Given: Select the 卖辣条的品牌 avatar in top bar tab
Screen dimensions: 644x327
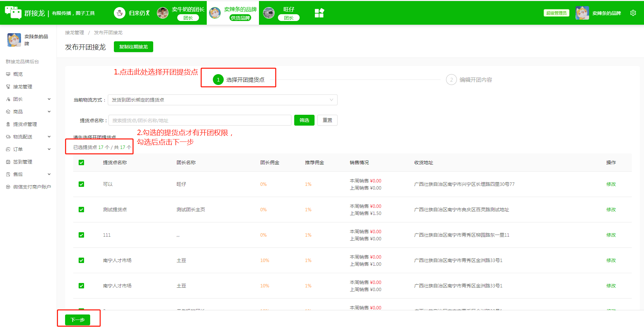Looking at the screenshot, I should click(215, 13).
